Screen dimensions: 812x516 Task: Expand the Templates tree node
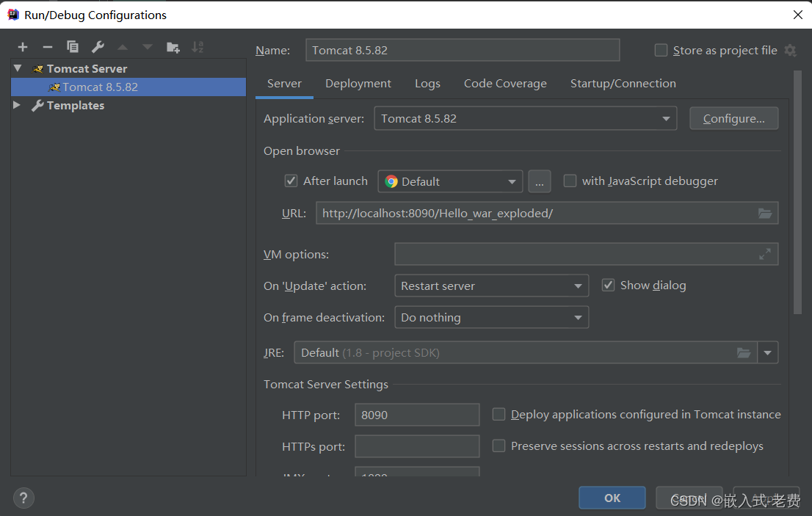click(x=16, y=105)
